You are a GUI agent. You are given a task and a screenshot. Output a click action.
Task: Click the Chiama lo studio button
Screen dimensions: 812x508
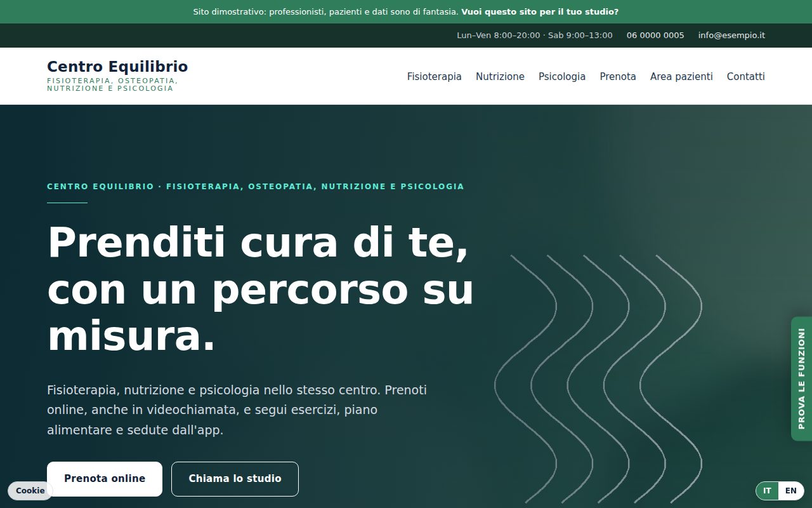click(x=235, y=479)
